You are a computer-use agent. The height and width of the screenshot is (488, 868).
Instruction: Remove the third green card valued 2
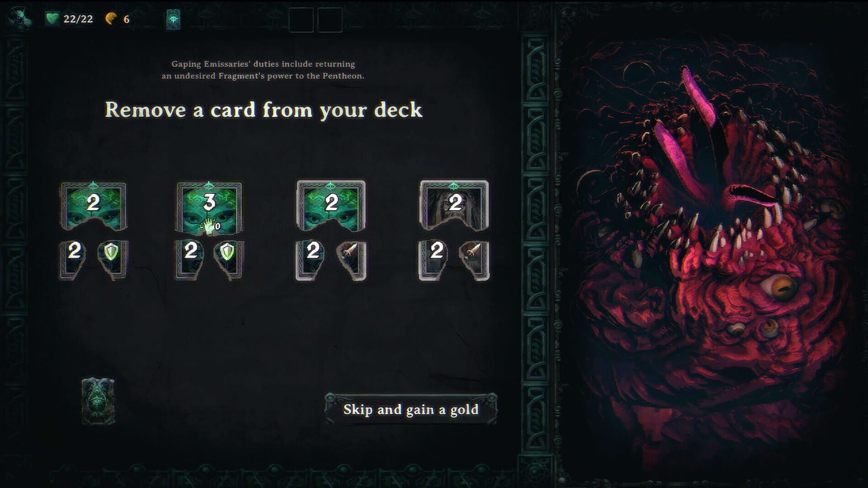coord(331,205)
